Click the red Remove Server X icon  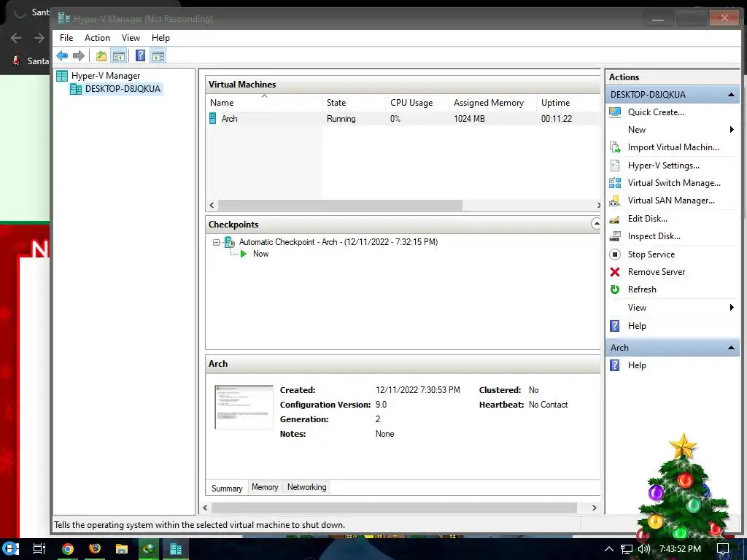click(615, 272)
